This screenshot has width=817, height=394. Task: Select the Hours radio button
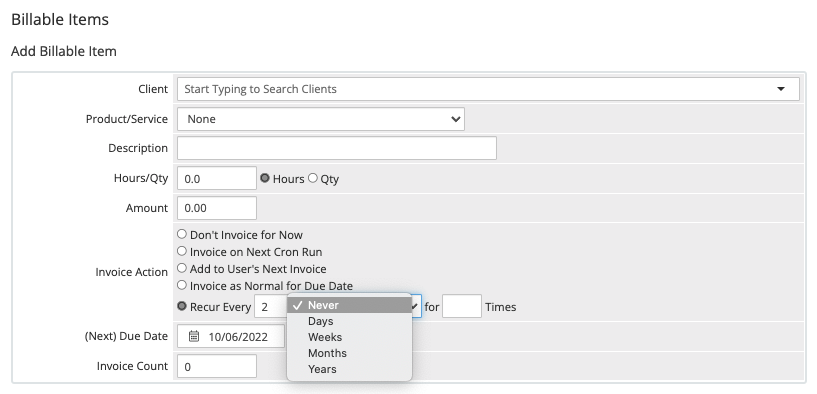coord(265,178)
